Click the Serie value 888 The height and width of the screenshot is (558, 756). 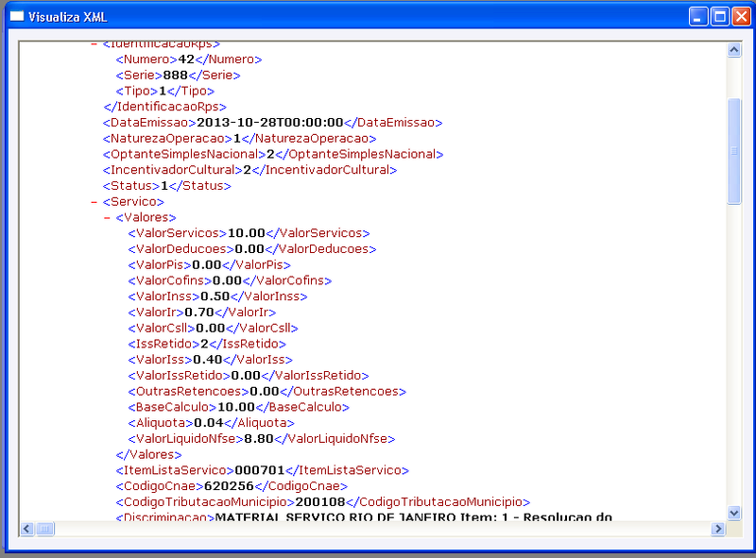tap(176, 76)
